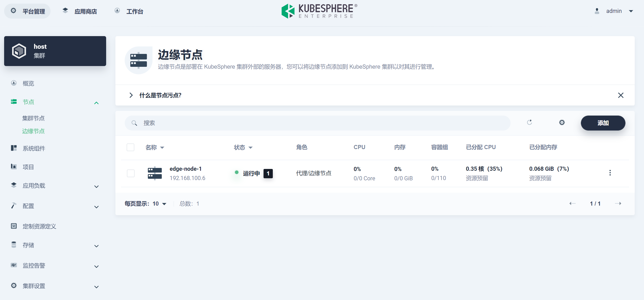The width and height of the screenshot is (644, 300).
Task: Open per-page display count dropdown
Action: [159, 204]
